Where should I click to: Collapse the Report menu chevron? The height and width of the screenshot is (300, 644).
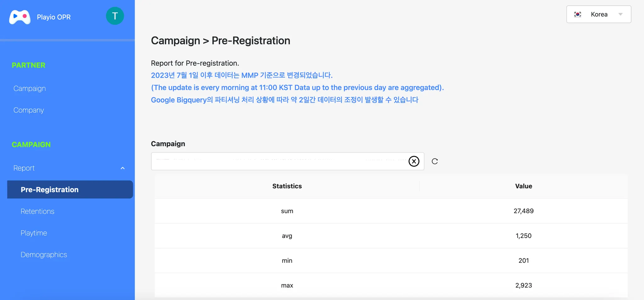click(x=123, y=168)
